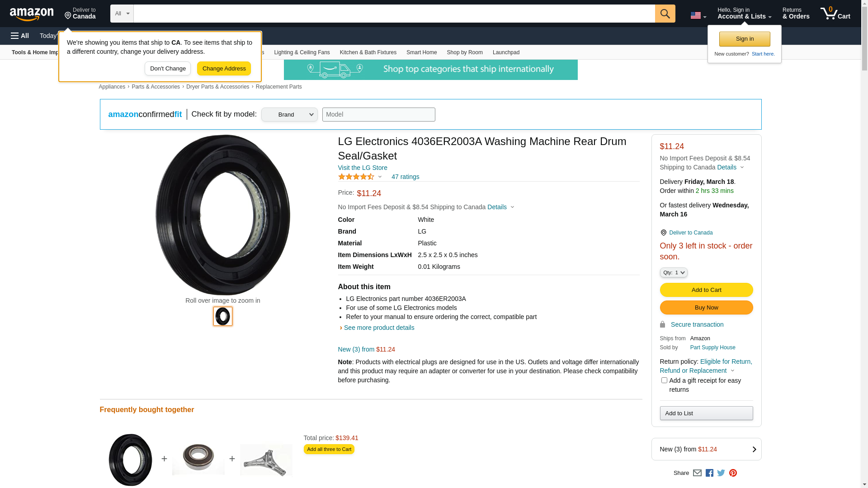The width and height of the screenshot is (868, 488).
Task: Select the gasket product thumbnail
Action: pos(222,316)
